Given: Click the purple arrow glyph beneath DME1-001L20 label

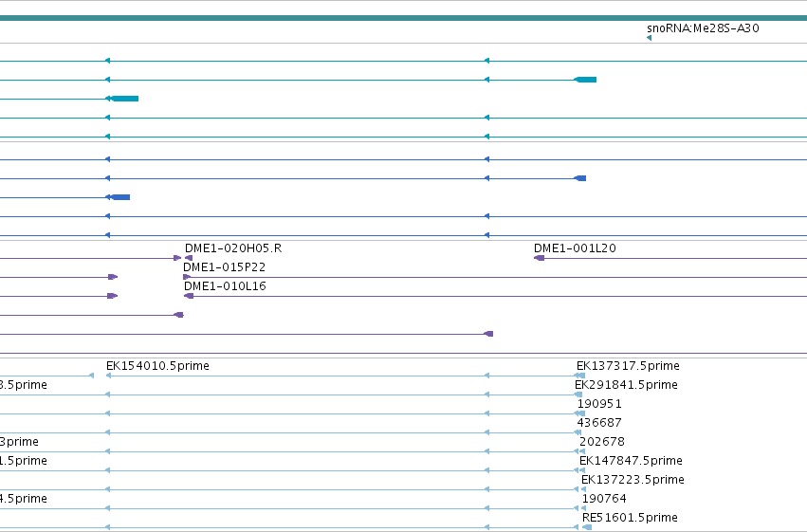Looking at the screenshot, I should coord(539,258).
